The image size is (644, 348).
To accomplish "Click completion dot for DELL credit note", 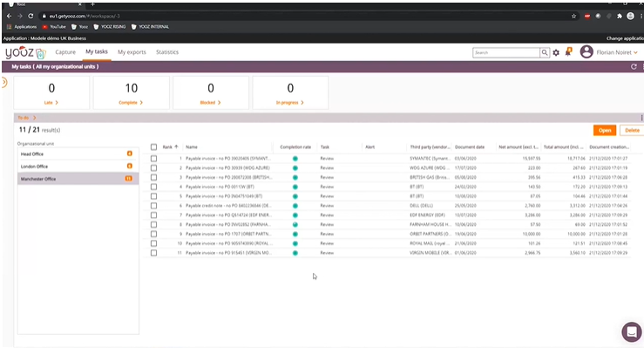I will coord(295,206).
